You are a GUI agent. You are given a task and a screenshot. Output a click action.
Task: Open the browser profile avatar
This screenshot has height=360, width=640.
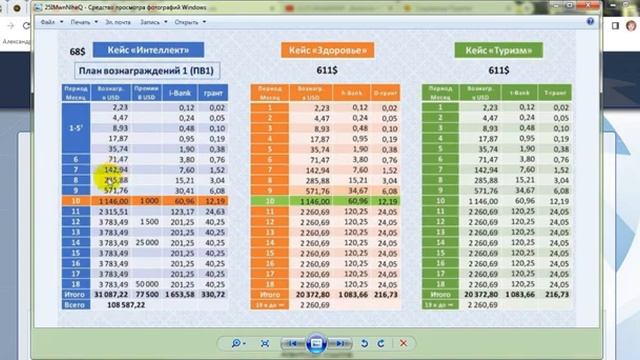(x=631, y=26)
